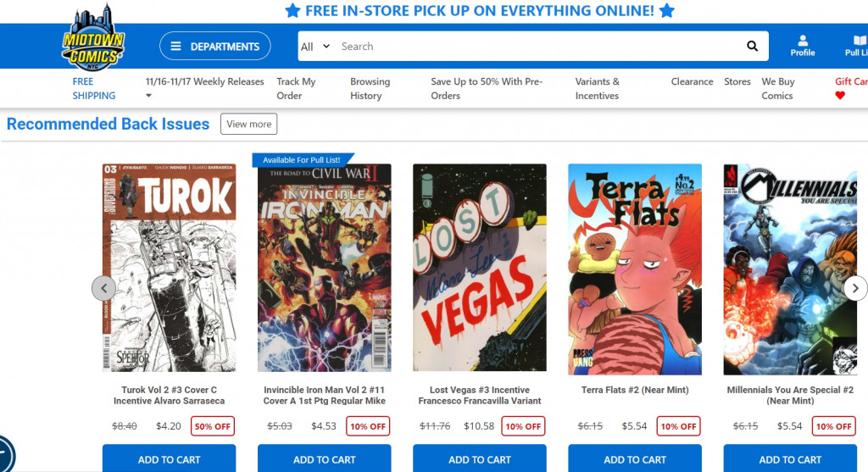The image size is (868, 472).
Task: Open the Invincible Iron Man cover thumbnail
Action: click(x=325, y=268)
